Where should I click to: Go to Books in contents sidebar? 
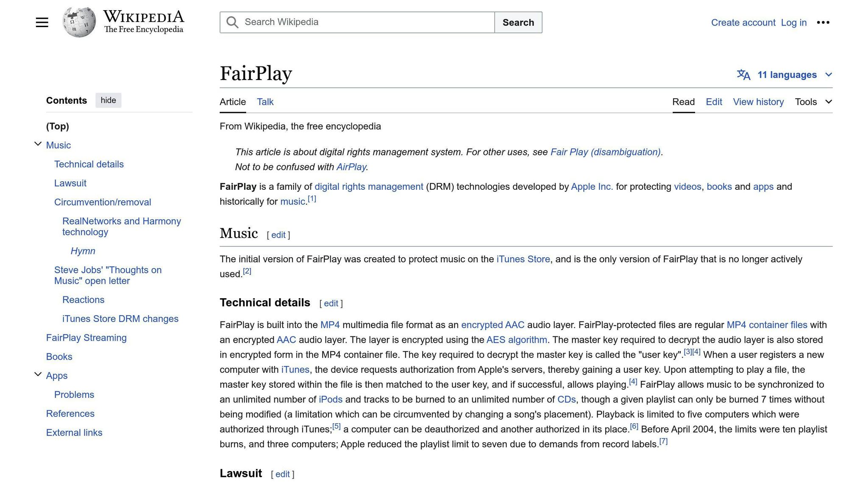coord(59,357)
